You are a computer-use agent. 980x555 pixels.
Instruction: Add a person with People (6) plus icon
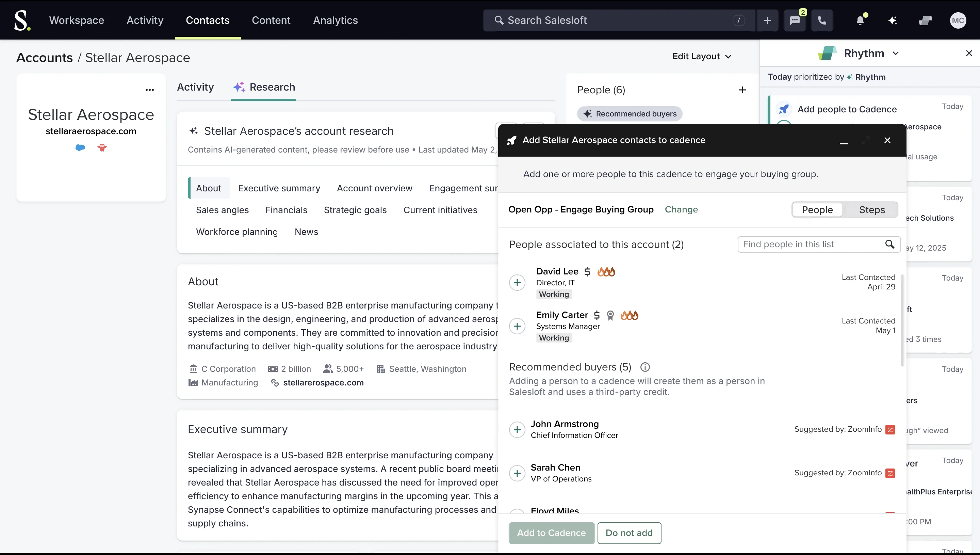click(x=742, y=90)
